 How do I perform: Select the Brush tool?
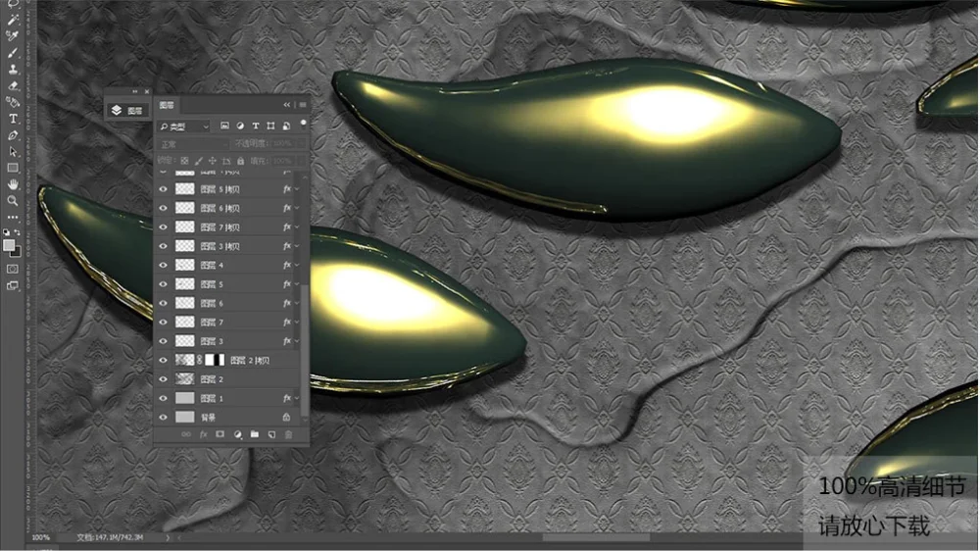coord(13,53)
